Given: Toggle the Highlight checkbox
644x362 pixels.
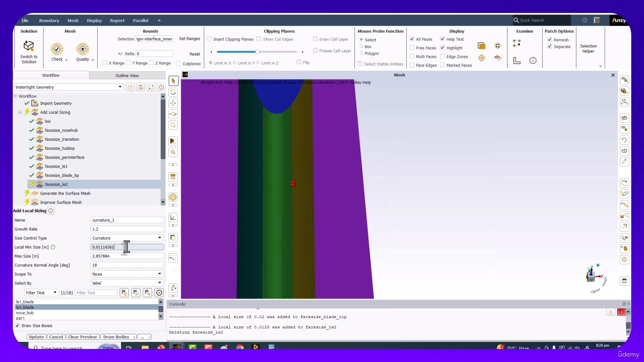Looking at the screenshot, I should coord(442,48).
